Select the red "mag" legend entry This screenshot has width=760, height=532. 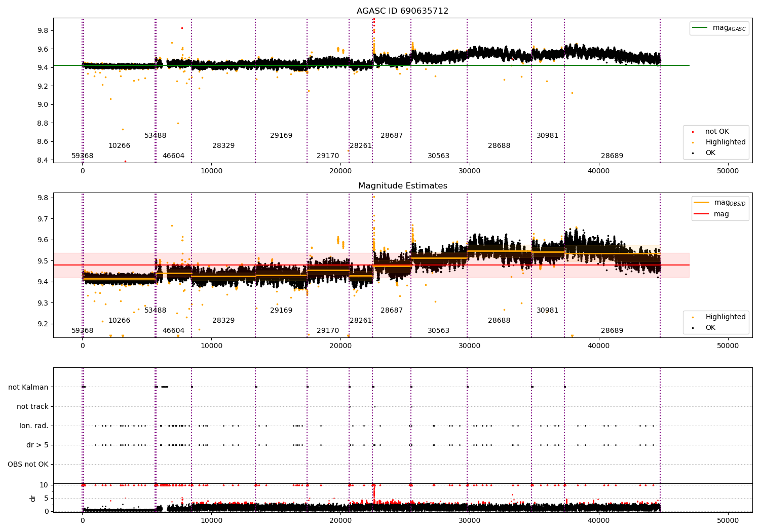coord(711,214)
